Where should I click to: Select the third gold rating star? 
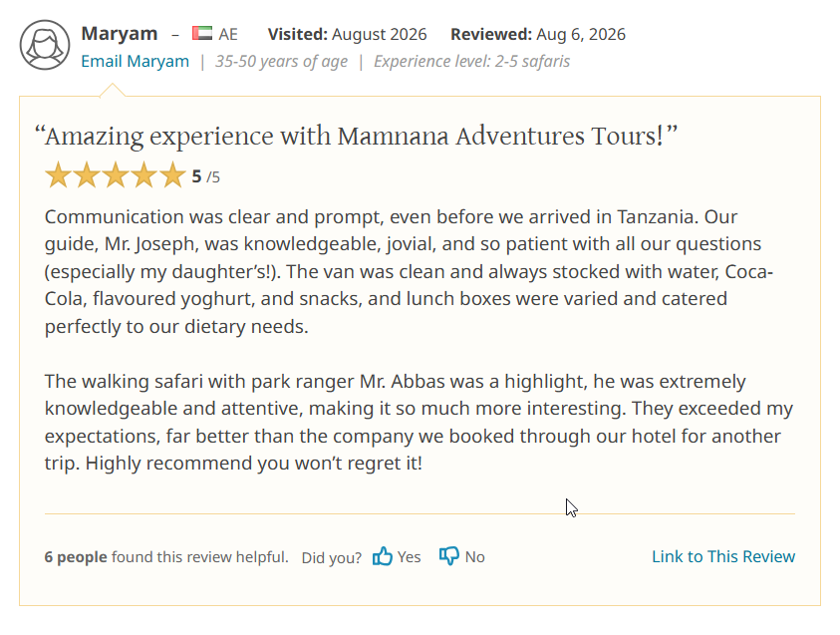pyautogui.click(x=116, y=175)
